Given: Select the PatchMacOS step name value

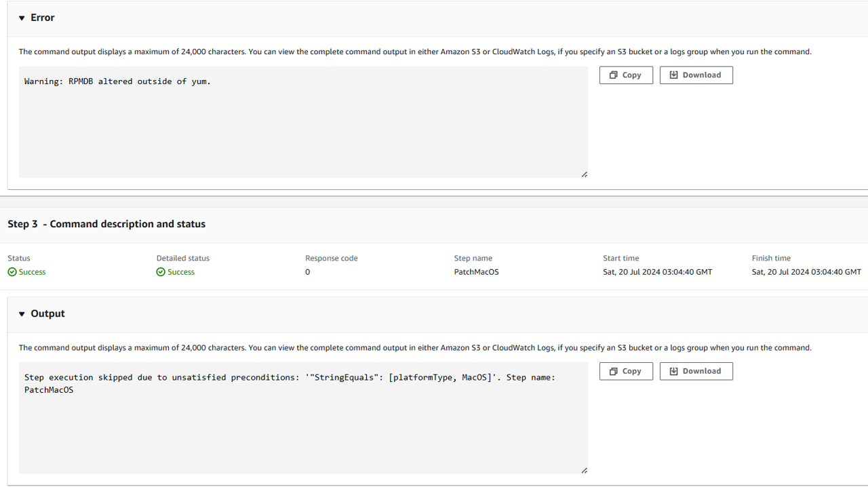Looking at the screenshot, I should pos(476,272).
